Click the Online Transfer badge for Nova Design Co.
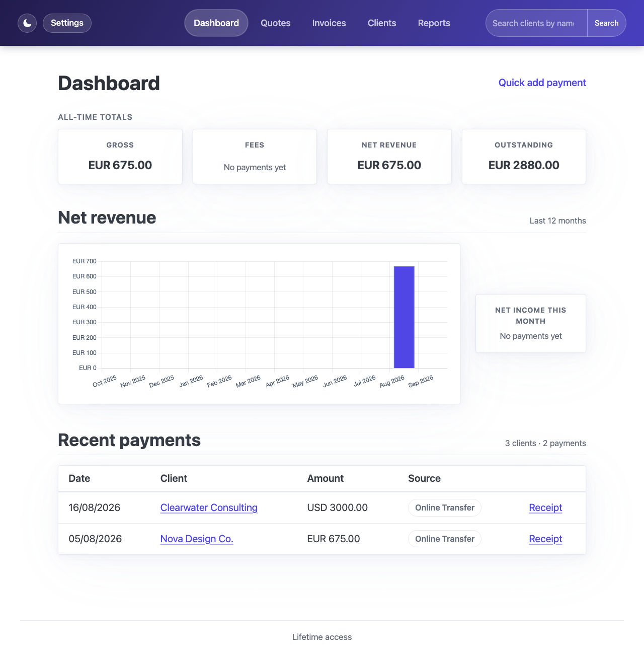The image size is (644, 654). point(445,539)
